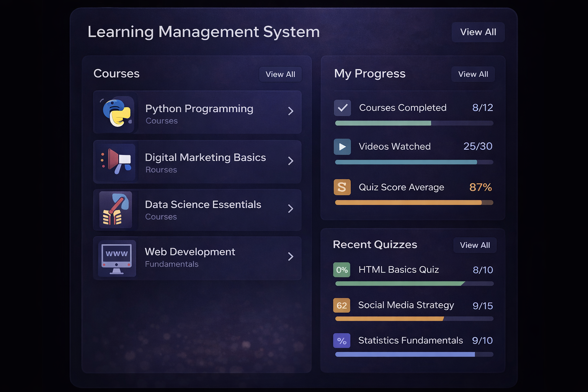The height and width of the screenshot is (392, 588).
Task: Open Web Development Fundamentals via its chevron
Action: [291, 256]
